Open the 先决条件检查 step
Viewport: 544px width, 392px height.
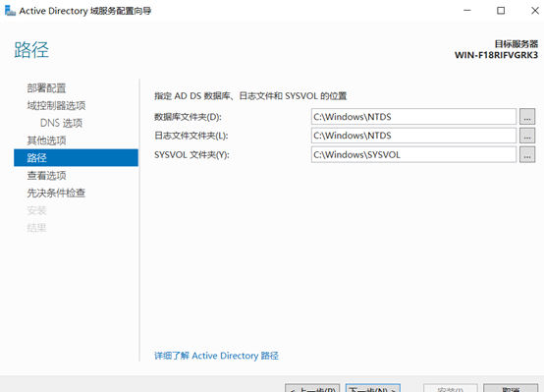[x=56, y=193]
